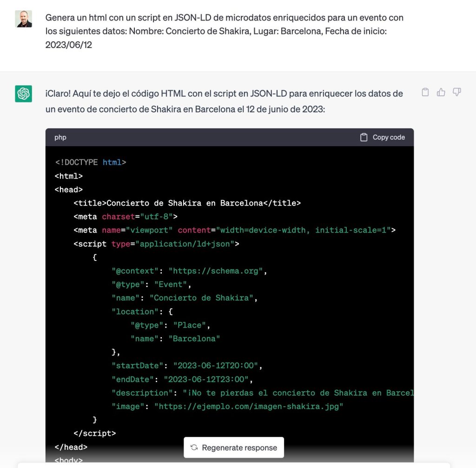Click the message input field at bottom
This screenshot has width=476, height=468.
click(234, 466)
